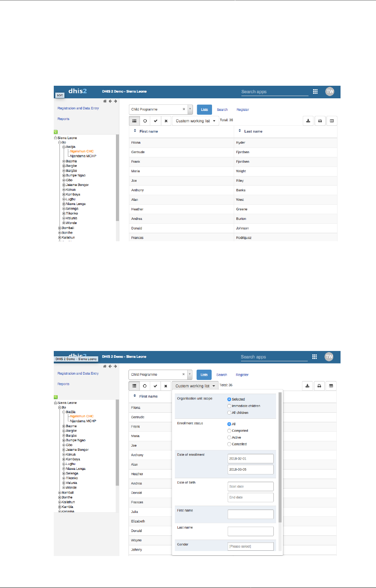This screenshot has height=588, width=376.
Task: Click checkmark (completed) filter icon in upper screenshot
Action: click(156, 121)
